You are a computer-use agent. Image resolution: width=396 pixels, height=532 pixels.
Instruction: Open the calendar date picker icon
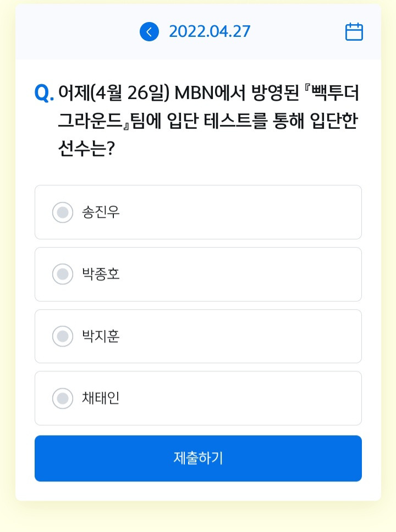tap(354, 32)
